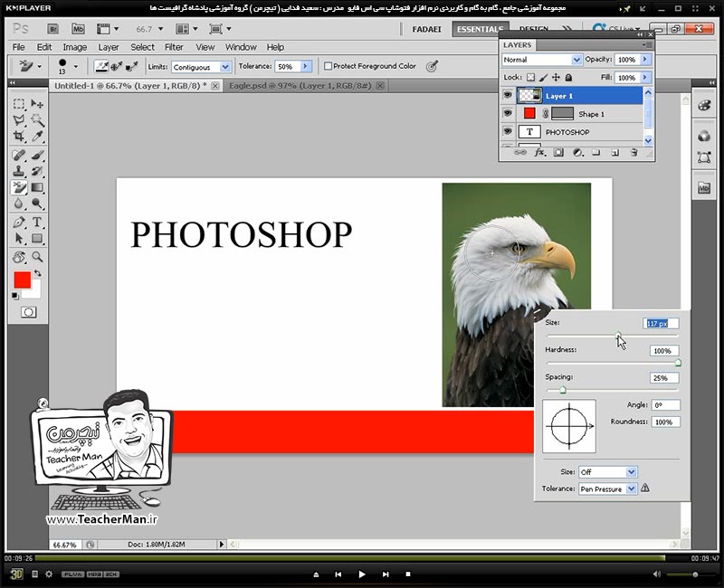Select the Dodge tool
Screen dimensions: 724x588
pyautogui.click(x=37, y=204)
